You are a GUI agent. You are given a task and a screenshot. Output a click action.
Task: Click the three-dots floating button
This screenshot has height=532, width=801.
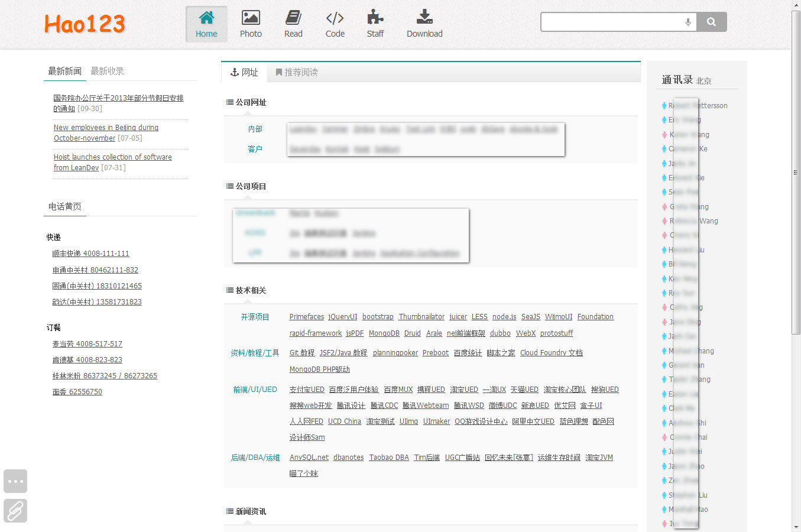point(15,481)
